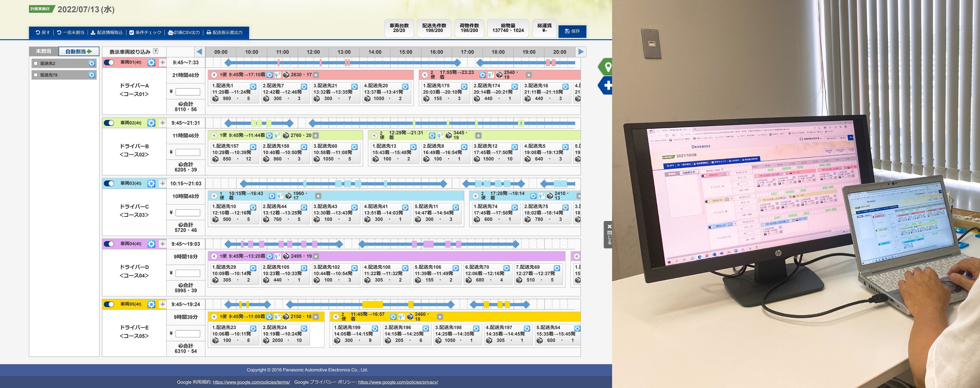Click blue plus hexagon side tab
980x388 pixels.
coord(607,86)
